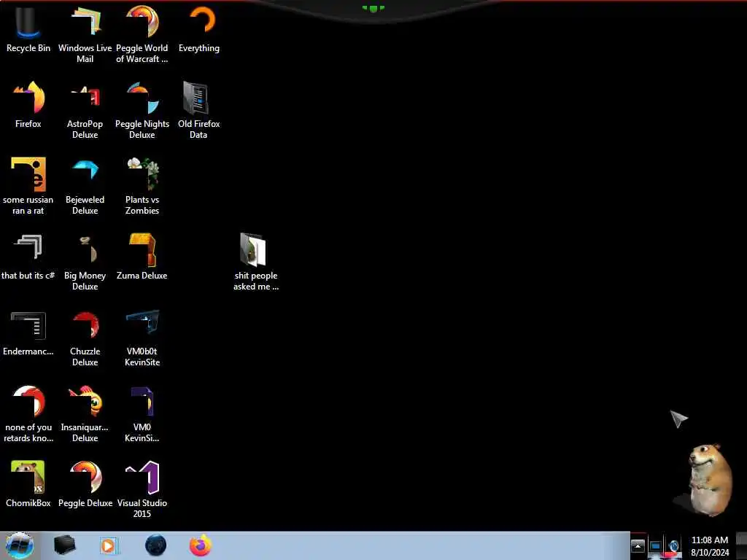Click the monitor icon in system tray

(655, 545)
